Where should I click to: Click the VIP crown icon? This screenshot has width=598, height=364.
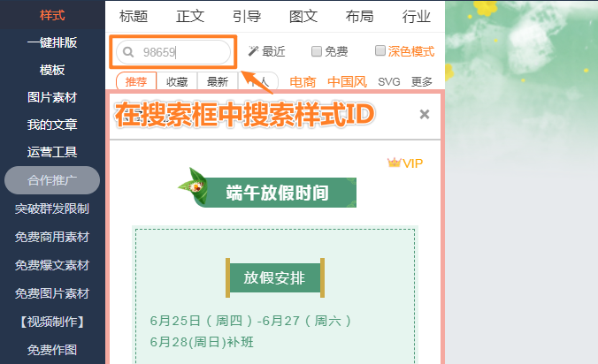pos(394,163)
